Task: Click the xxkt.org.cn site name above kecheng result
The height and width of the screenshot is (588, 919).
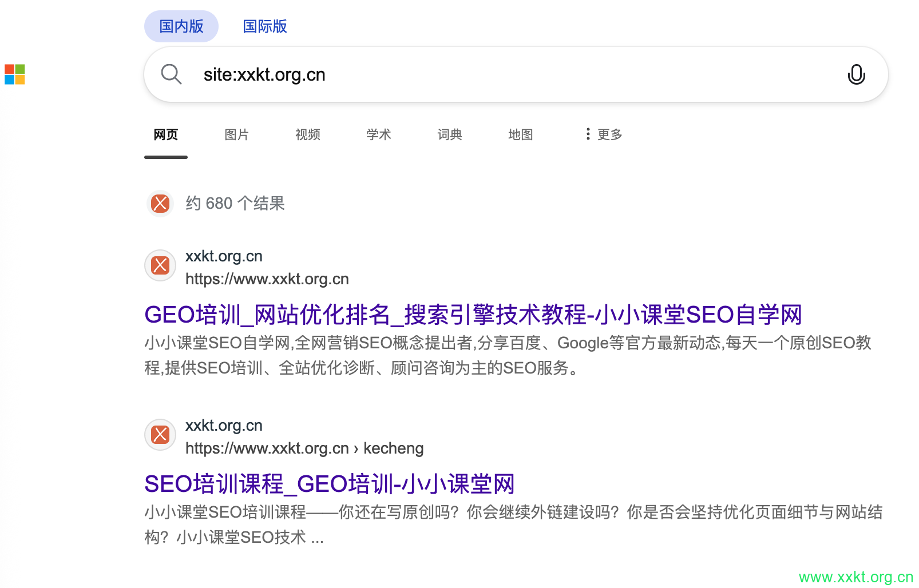Action: pyautogui.click(x=224, y=426)
